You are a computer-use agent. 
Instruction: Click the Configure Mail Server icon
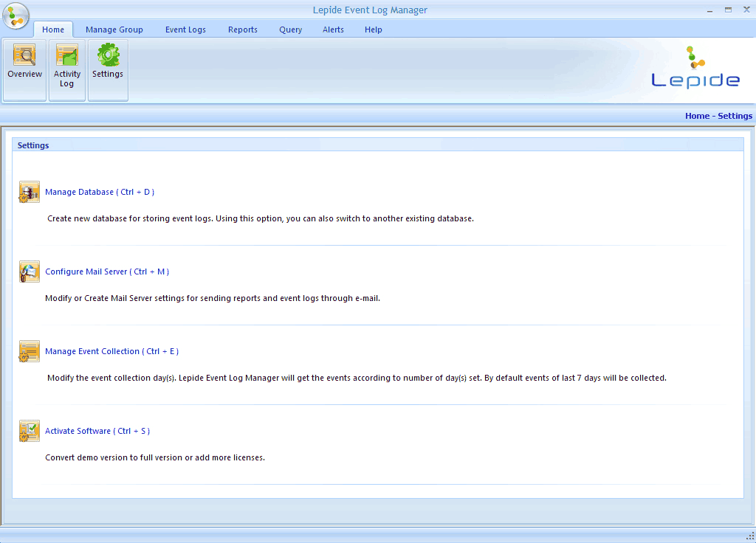[29, 271]
